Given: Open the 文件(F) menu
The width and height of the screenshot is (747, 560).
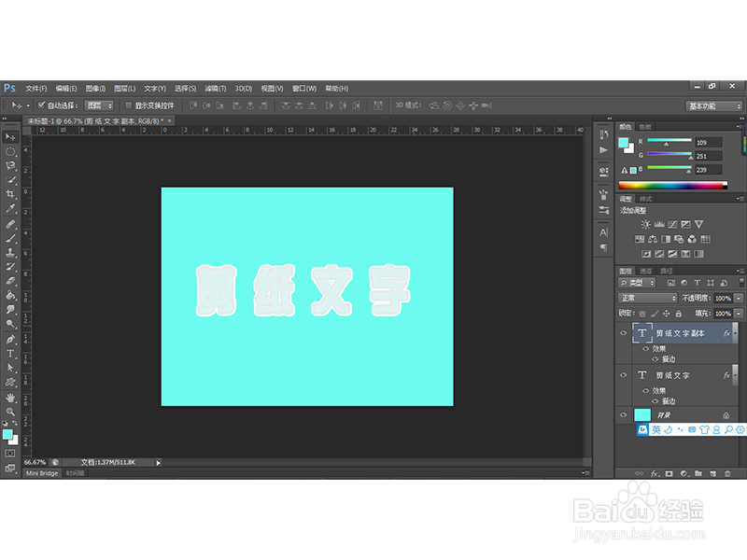Looking at the screenshot, I should pyautogui.click(x=36, y=89).
